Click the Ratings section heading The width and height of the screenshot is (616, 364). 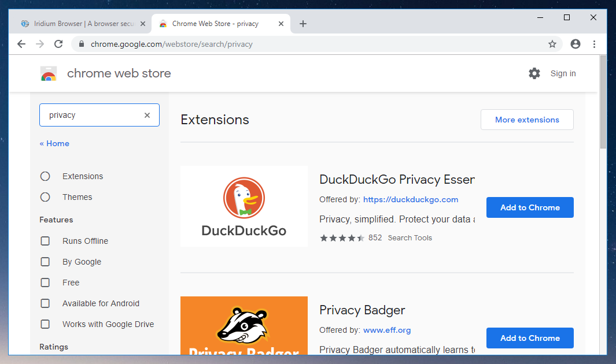pyautogui.click(x=54, y=347)
